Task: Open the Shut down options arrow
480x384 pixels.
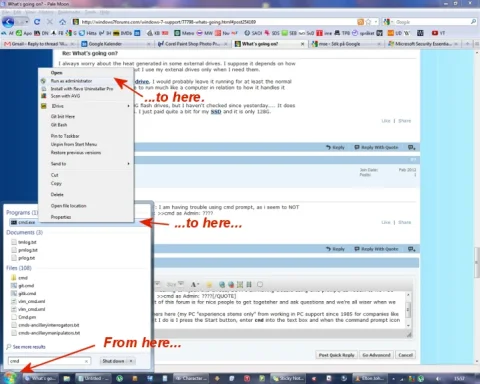Action: (131, 361)
